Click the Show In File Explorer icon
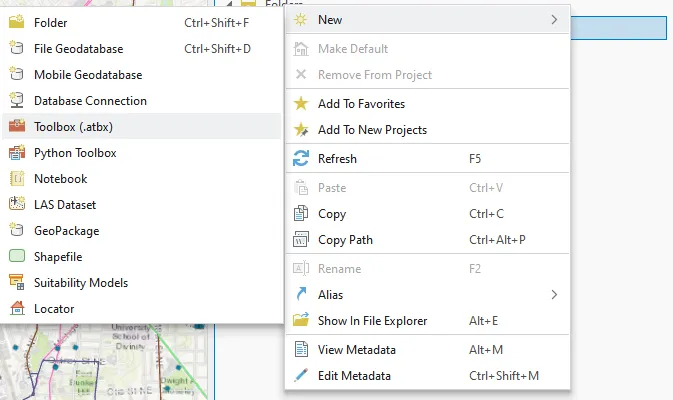 (x=301, y=321)
